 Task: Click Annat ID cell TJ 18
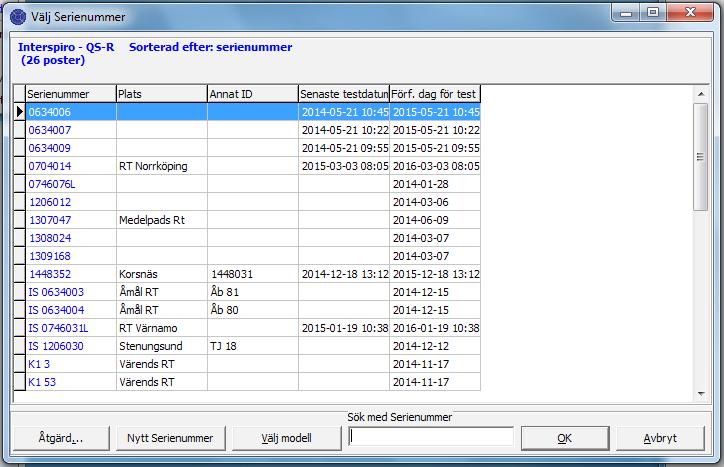coord(253,346)
